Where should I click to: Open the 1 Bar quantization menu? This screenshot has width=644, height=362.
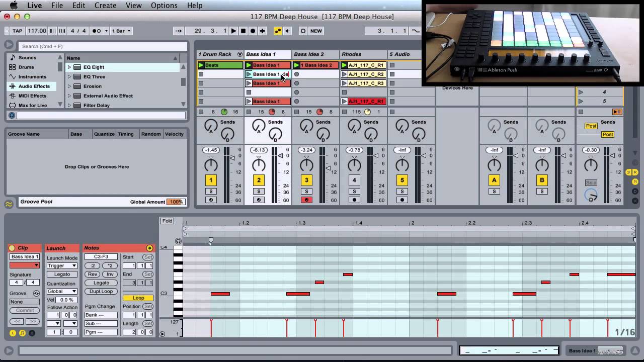click(x=121, y=31)
